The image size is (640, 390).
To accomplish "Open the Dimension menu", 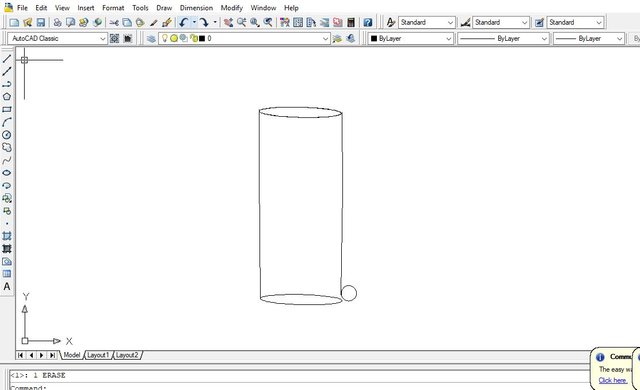I will [196, 8].
